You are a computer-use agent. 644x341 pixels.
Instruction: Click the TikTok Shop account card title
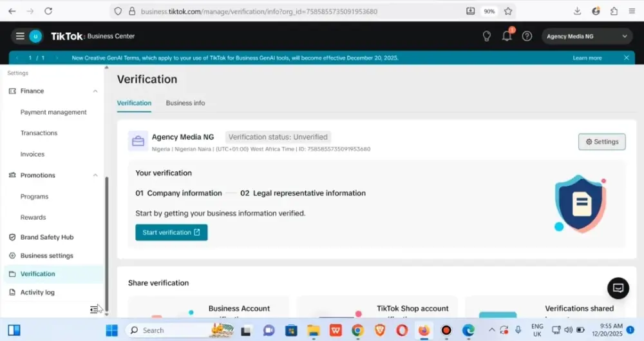click(412, 309)
